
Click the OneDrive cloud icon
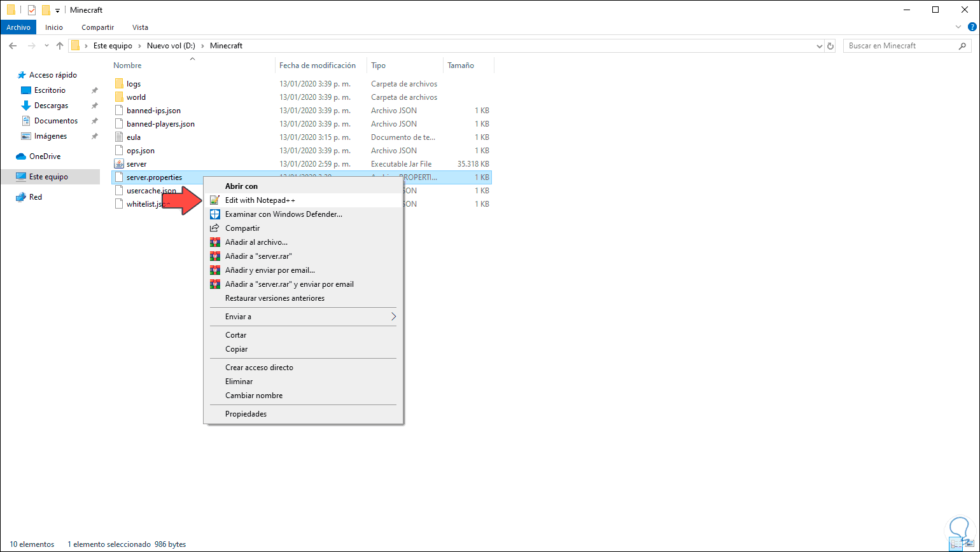tap(21, 156)
